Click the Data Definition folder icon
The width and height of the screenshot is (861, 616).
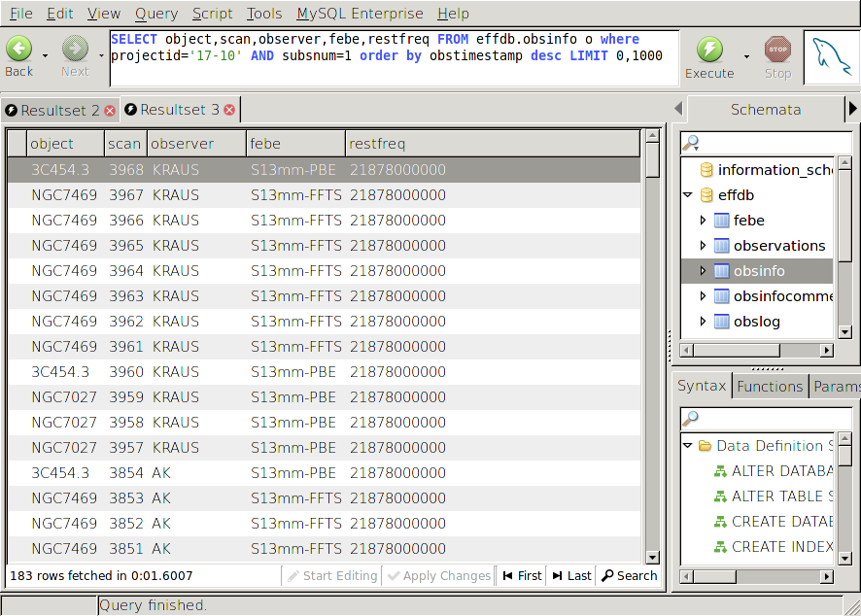[706, 445]
